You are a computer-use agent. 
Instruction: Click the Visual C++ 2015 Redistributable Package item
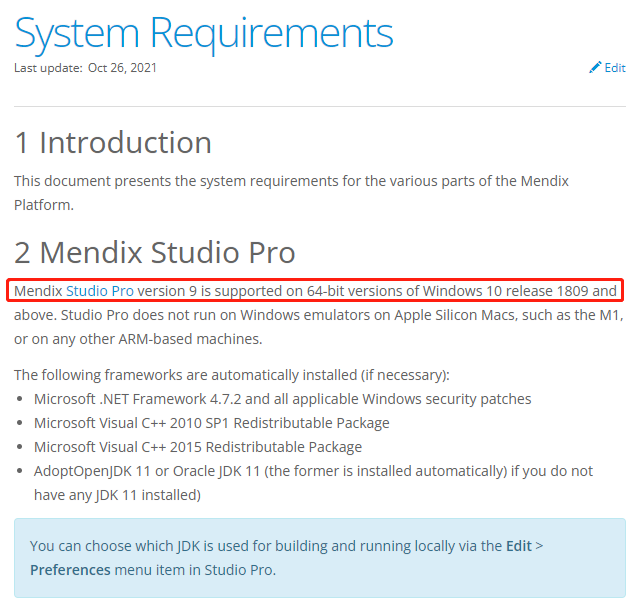click(x=198, y=447)
